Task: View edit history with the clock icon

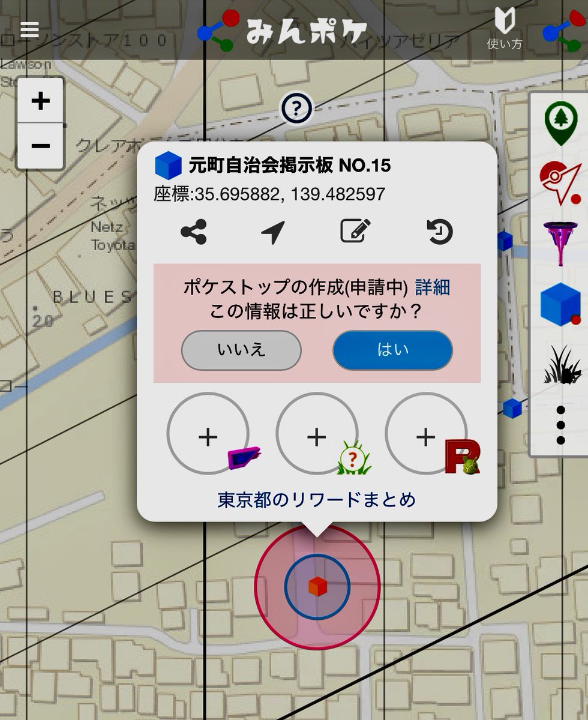Action: pos(439,232)
